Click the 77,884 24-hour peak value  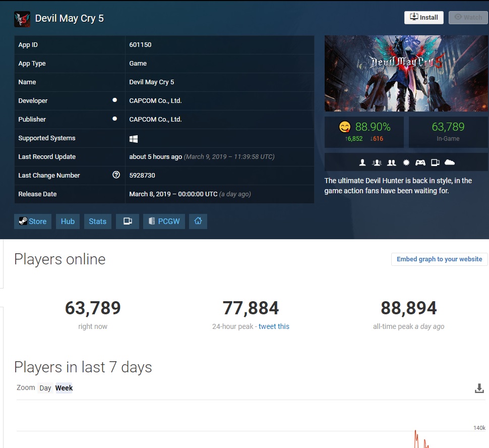tap(251, 308)
